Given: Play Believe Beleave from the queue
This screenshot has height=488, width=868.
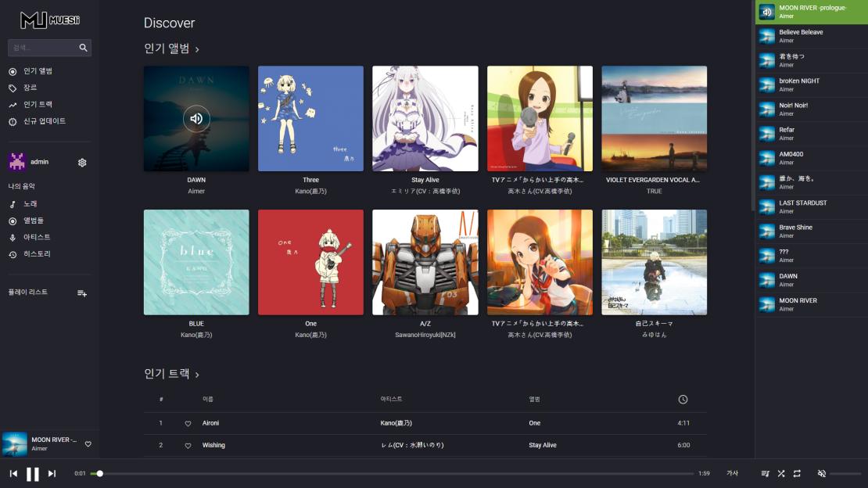Looking at the screenshot, I should pos(812,36).
